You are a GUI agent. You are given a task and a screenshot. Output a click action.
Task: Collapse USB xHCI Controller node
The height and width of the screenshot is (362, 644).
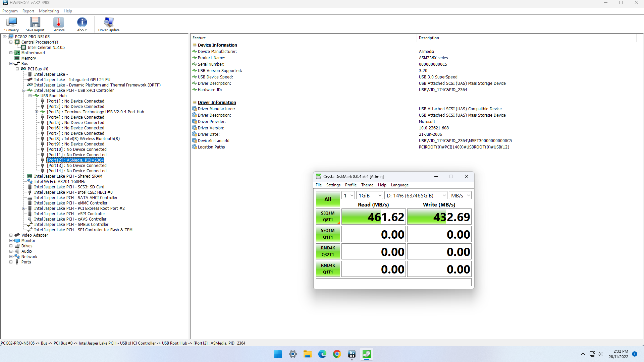(x=24, y=90)
